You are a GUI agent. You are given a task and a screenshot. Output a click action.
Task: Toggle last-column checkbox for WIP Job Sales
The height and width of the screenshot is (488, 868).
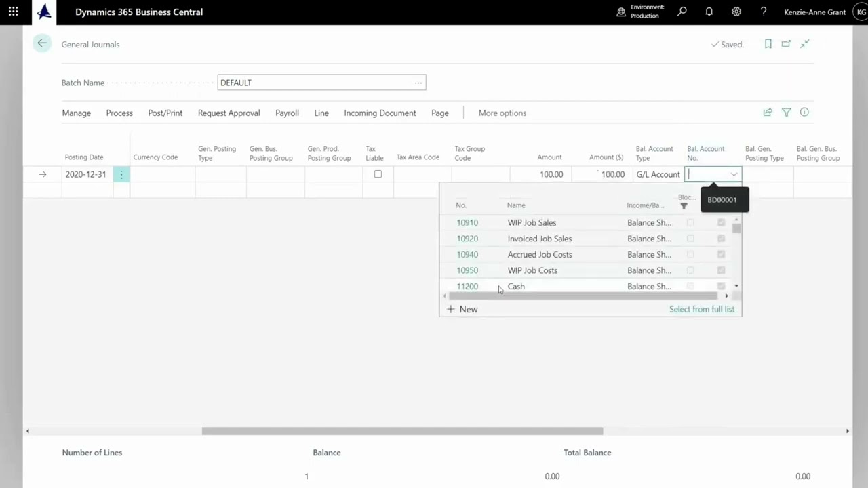721,222
